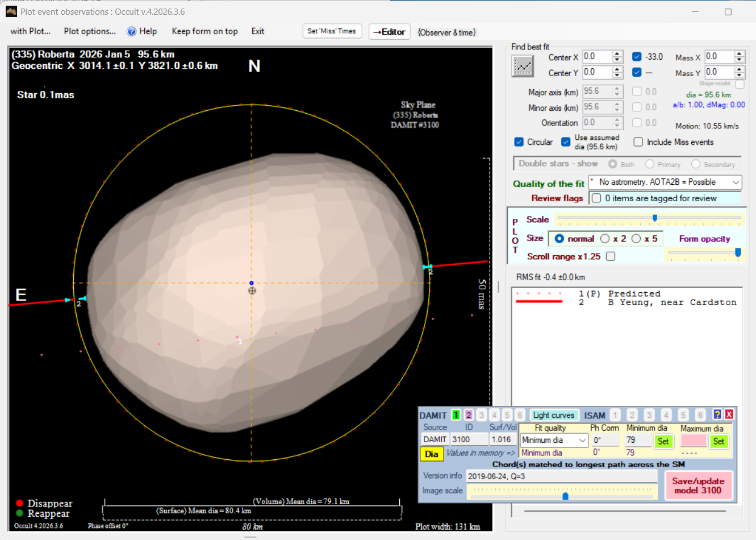Viewport: 756px width, 540px height.
Task: Open the Quality of the fit dropdown
Action: 736,182
